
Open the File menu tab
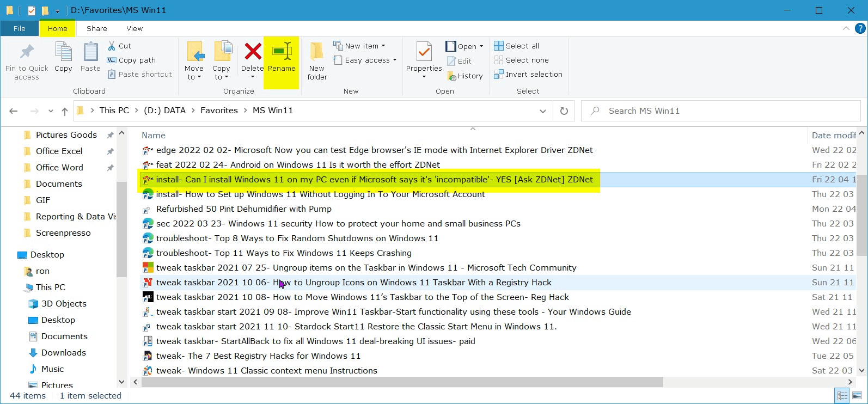pos(20,28)
